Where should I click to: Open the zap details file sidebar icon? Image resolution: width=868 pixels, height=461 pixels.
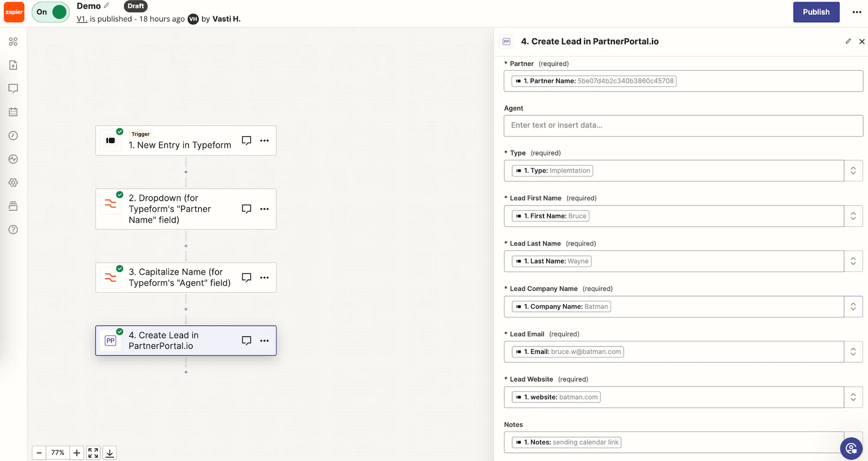pyautogui.click(x=13, y=65)
